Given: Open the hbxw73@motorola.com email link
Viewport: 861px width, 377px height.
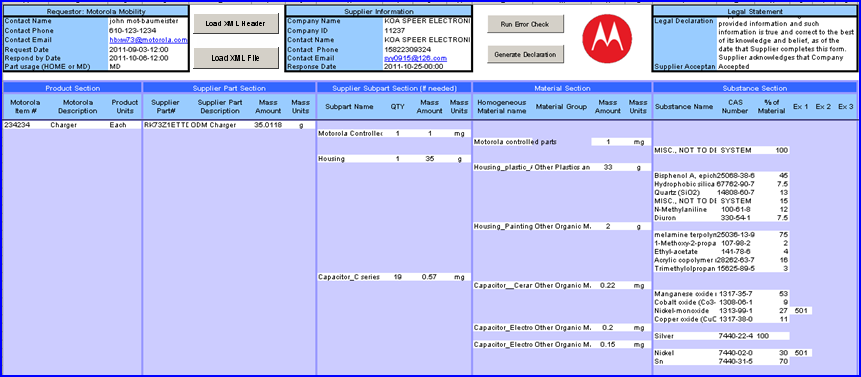Looking at the screenshot, I should [x=148, y=40].
